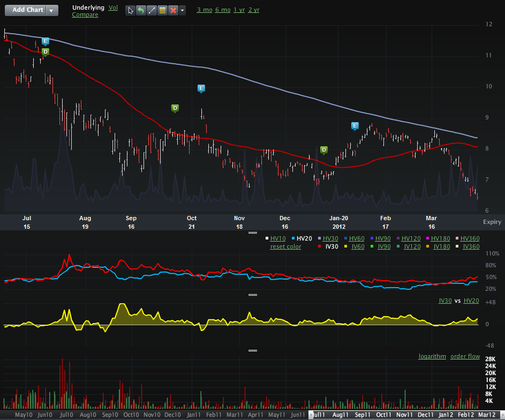Click the divider handle below price chart
The width and height of the screenshot is (505, 420).
coord(253,232)
